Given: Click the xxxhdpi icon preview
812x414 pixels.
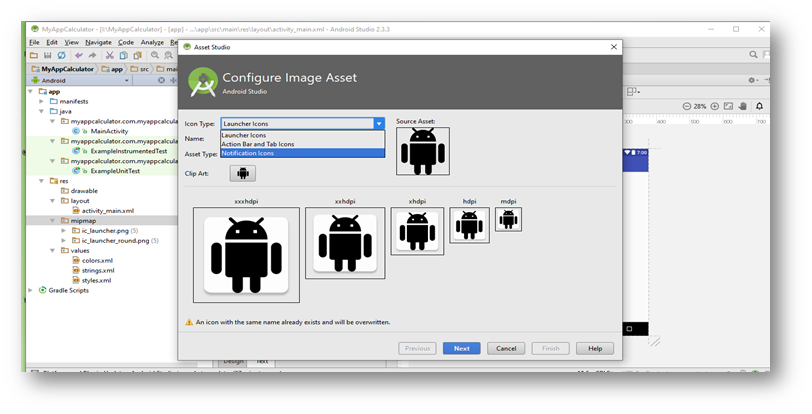Looking at the screenshot, I should click(246, 255).
